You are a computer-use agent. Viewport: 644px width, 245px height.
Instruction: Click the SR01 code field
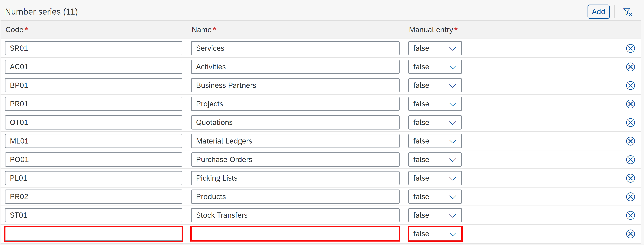(93, 48)
